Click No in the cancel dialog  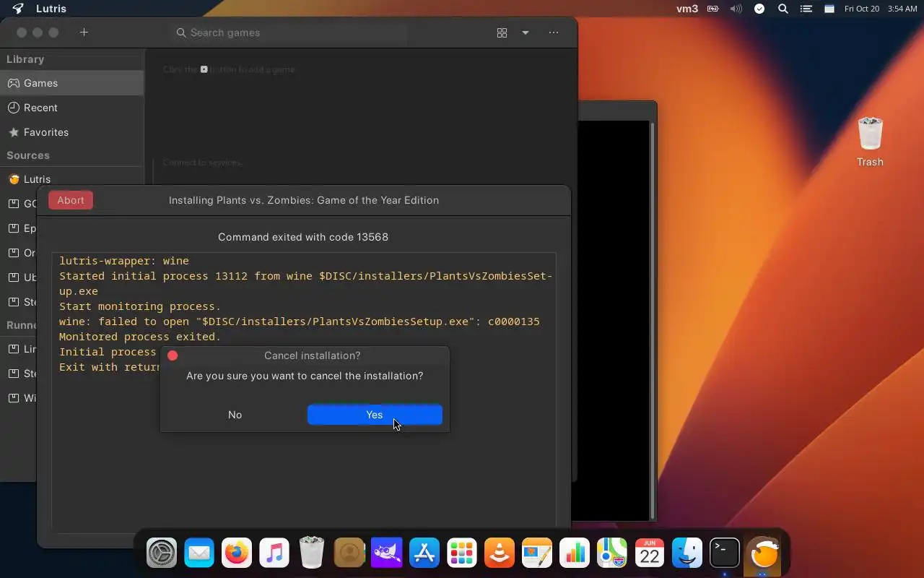pos(235,415)
